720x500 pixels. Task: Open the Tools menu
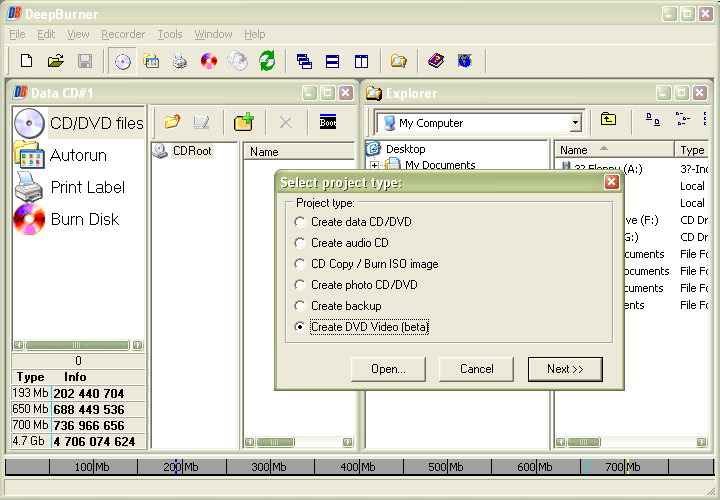[170, 34]
